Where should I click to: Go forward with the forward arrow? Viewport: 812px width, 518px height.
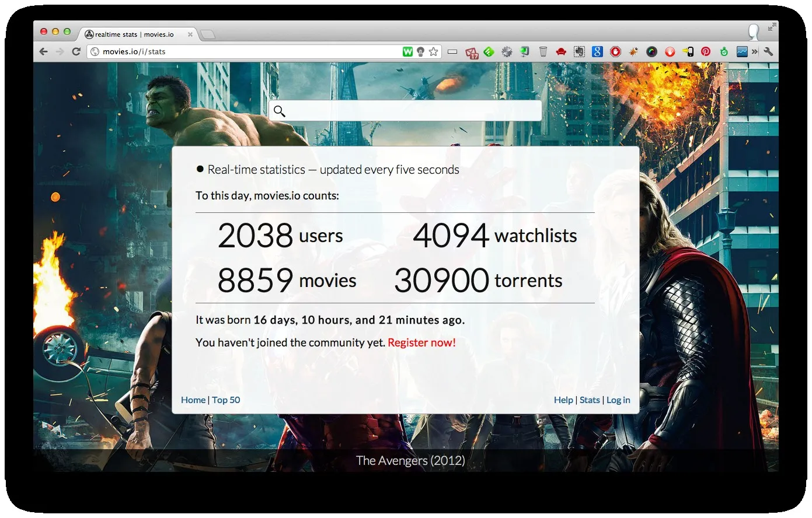pyautogui.click(x=60, y=52)
